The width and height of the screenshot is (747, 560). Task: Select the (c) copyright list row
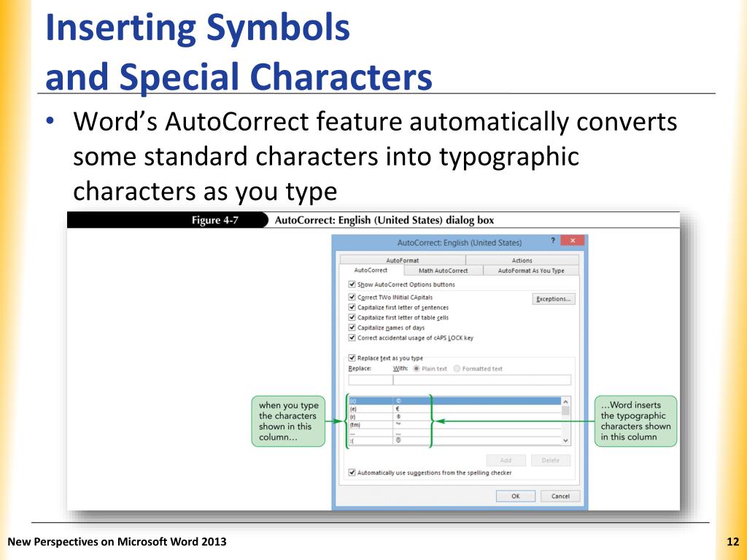pyautogui.click(x=455, y=401)
